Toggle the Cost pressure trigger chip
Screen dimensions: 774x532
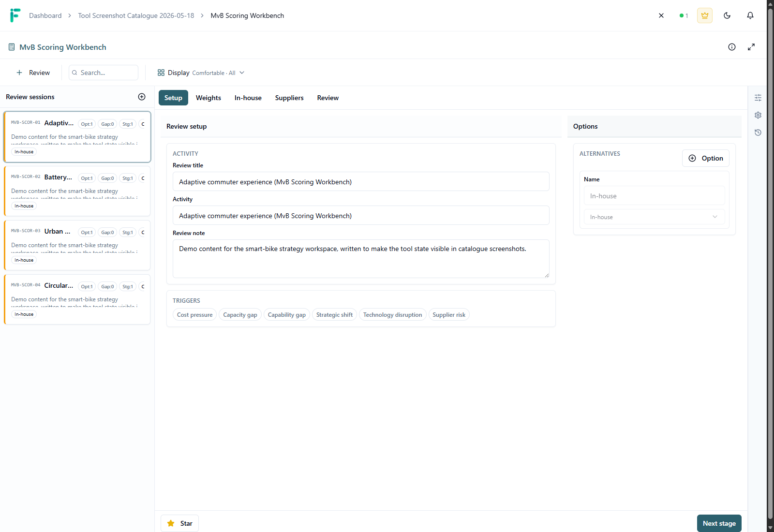(195, 315)
